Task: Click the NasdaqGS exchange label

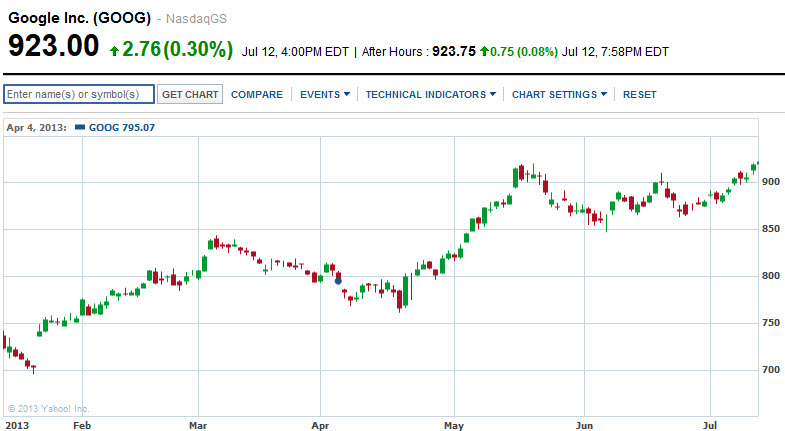Action: point(196,19)
